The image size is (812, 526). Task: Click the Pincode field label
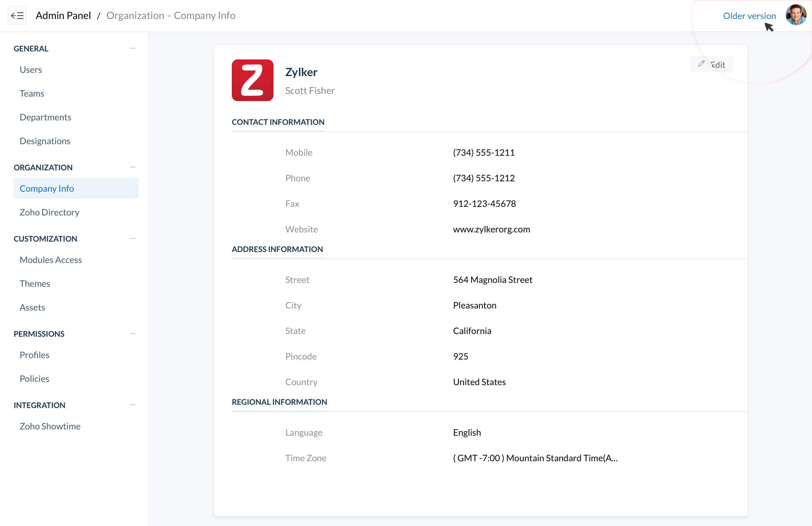tap(300, 357)
